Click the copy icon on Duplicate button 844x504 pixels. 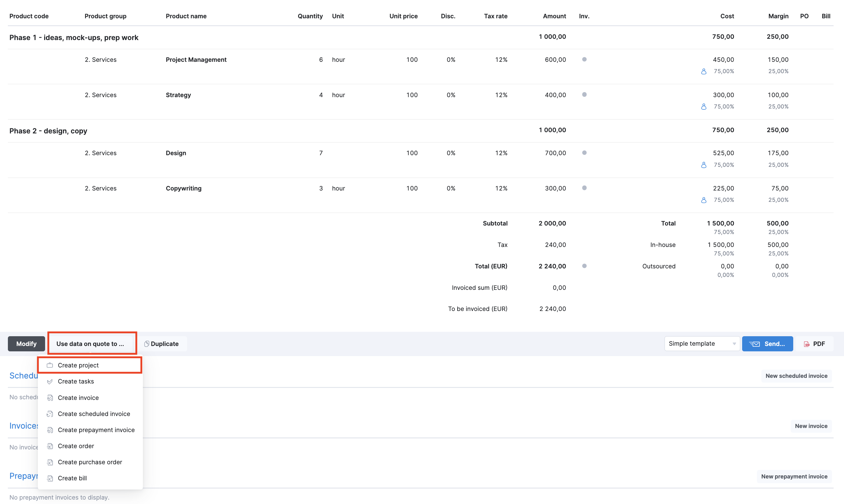(146, 344)
